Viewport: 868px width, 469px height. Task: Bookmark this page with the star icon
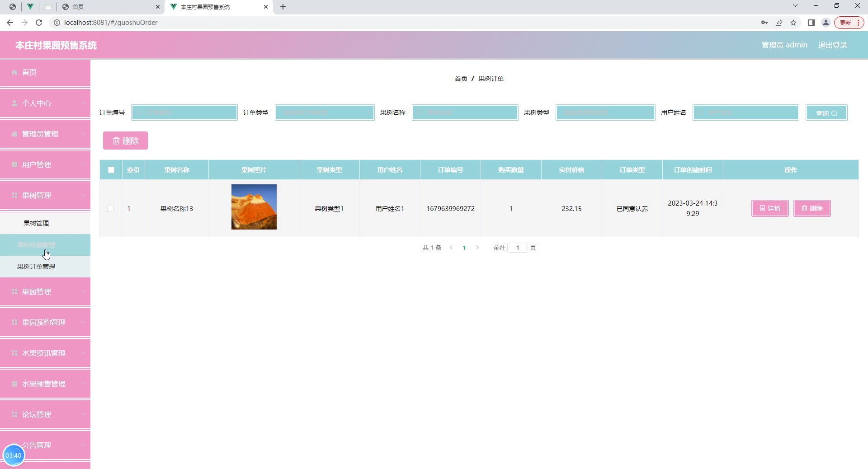[x=793, y=23]
